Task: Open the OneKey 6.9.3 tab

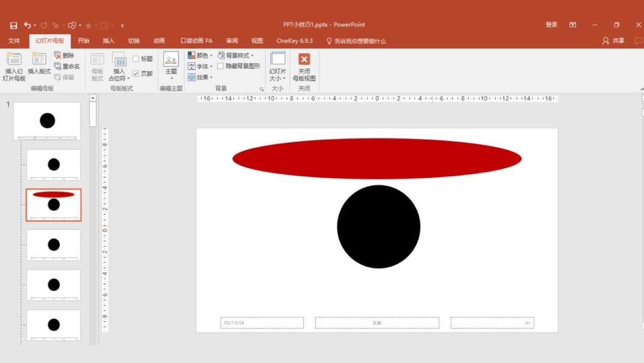Action: click(294, 41)
